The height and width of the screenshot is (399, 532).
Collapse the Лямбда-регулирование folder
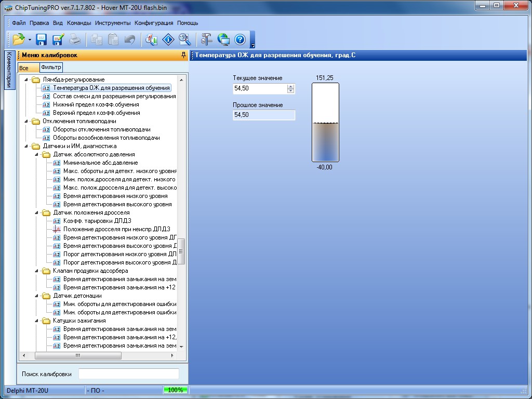tap(27, 79)
